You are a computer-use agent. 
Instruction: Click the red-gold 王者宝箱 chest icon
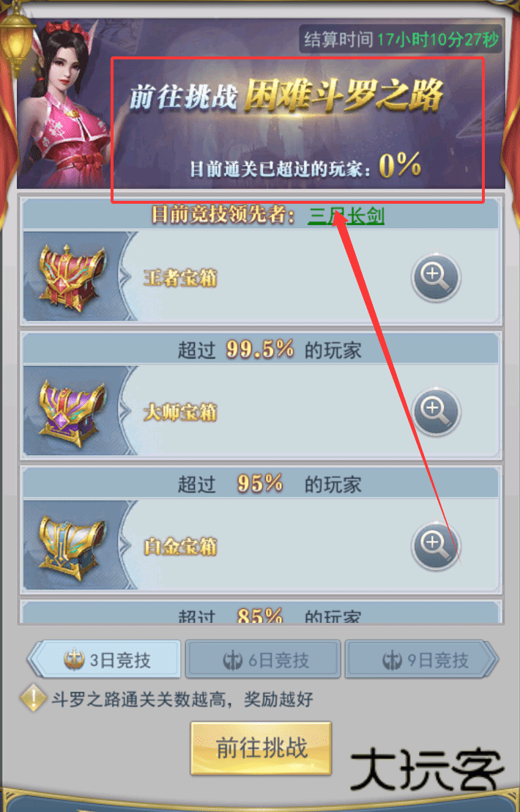point(72,278)
